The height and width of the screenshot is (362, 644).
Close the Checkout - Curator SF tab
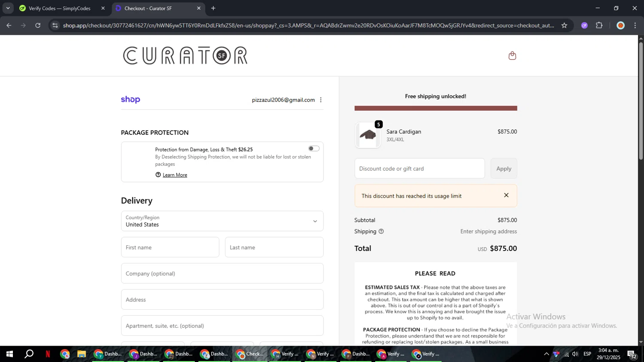[x=199, y=8]
